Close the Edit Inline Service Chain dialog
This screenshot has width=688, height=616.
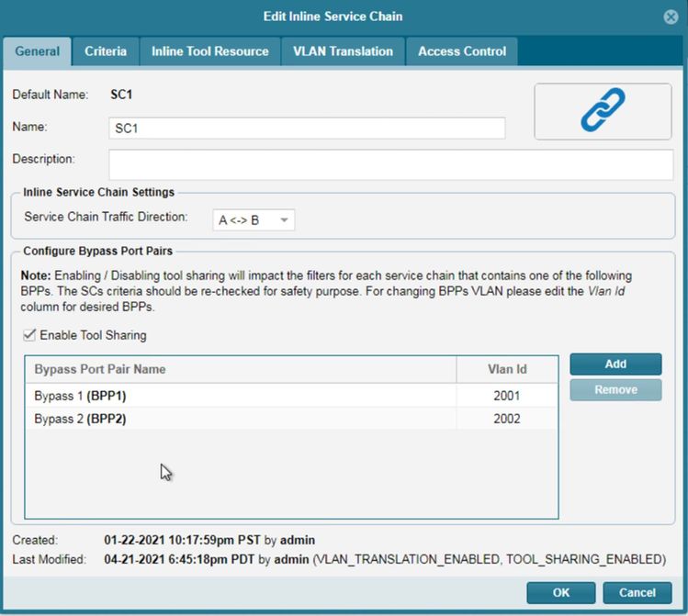pos(671,17)
